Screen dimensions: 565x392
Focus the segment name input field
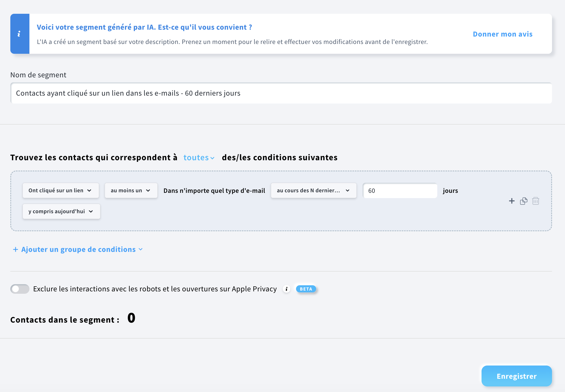pyautogui.click(x=281, y=93)
